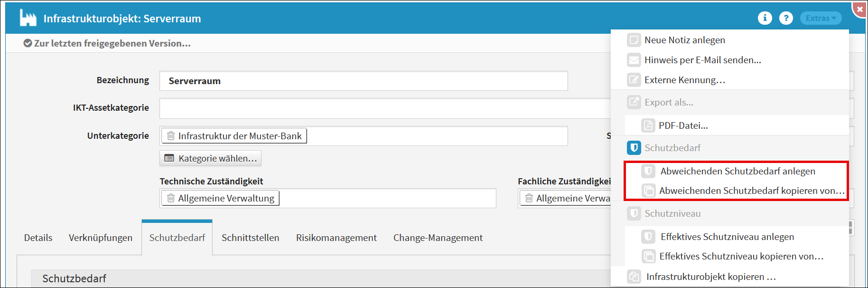Click the factory icon in title bar
The image size is (868, 288).
pos(28,18)
